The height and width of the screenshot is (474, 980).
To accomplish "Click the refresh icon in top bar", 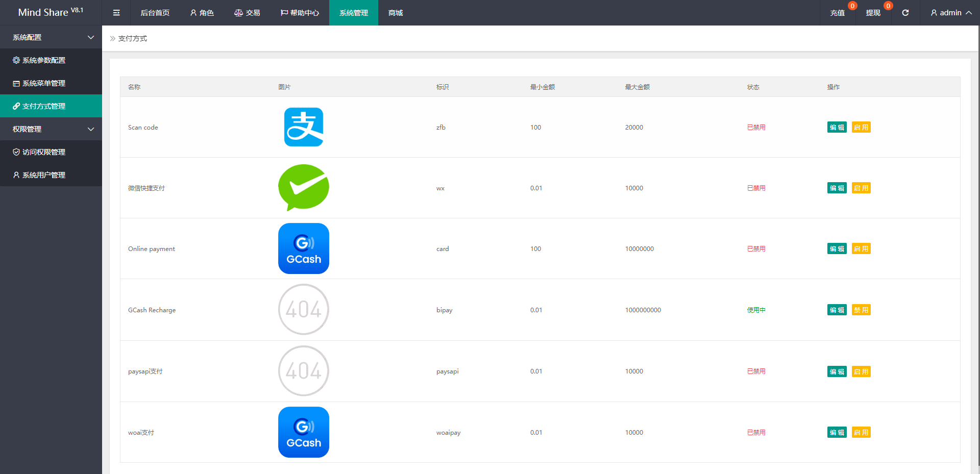I will coord(905,13).
